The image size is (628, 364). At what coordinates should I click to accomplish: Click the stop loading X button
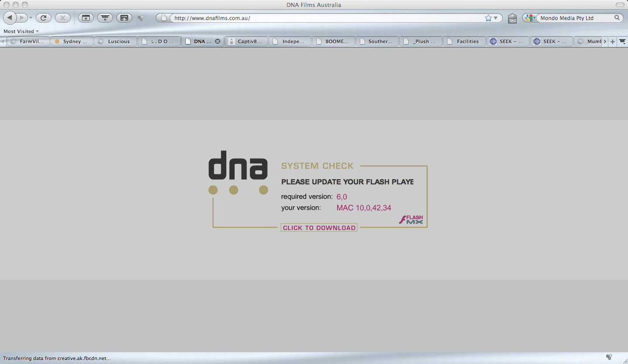(62, 18)
